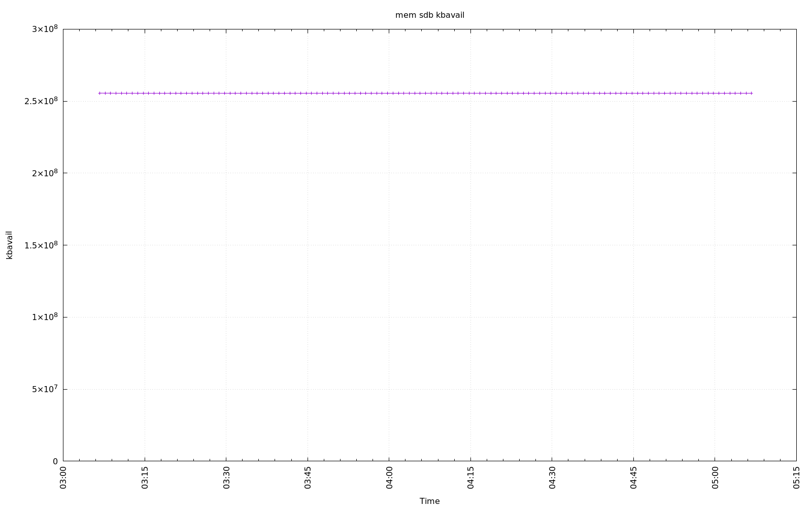Image resolution: width=812 pixels, height=508 pixels.
Task: Click the 1.5×10⁸ y-axis tick label
Action: (x=41, y=245)
